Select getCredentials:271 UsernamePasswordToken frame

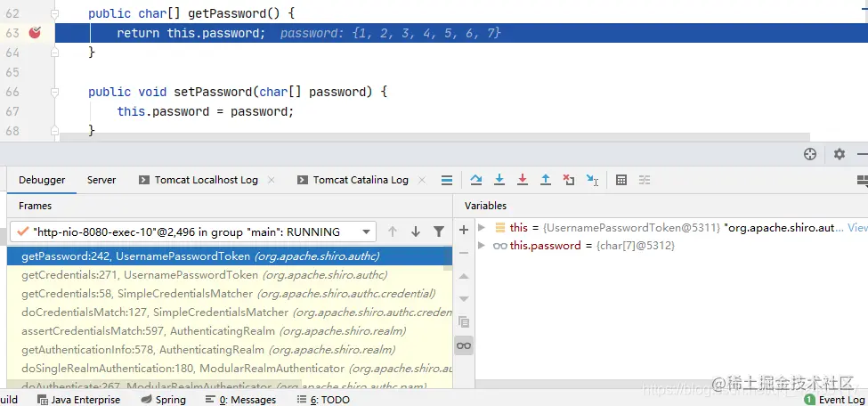coord(230,275)
